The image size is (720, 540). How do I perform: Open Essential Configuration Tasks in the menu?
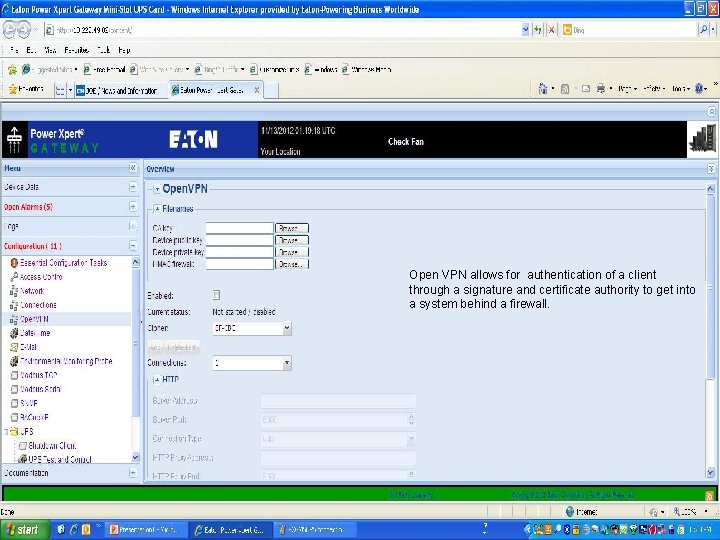pos(63,263)
